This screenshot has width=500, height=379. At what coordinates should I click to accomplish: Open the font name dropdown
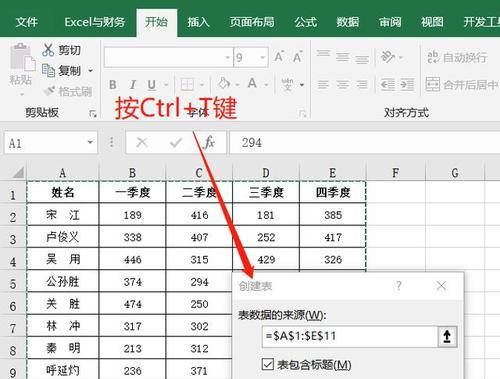pyautogui.click(x=228, y=57)
